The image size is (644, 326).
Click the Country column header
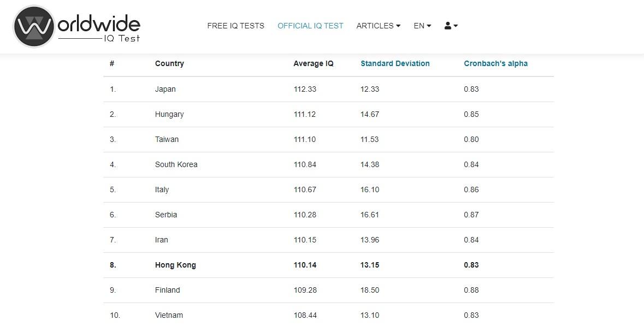(x=169, y=63)
